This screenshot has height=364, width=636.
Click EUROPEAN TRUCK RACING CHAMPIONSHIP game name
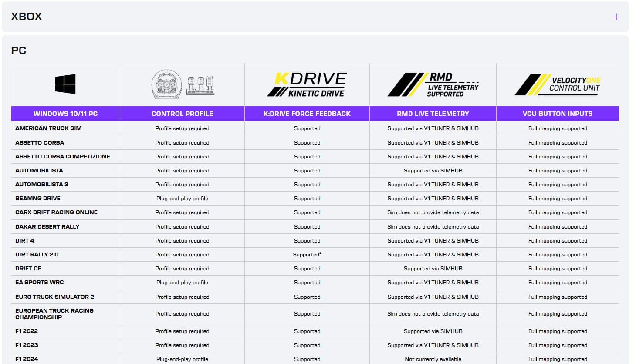click(54, 314)
